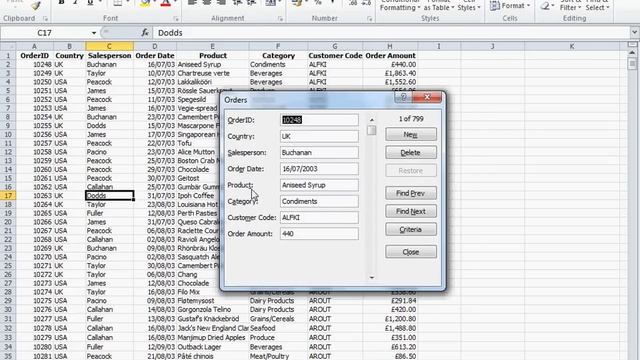
Task: Click the Close button in Orders dialog
Action: tap(411, 252)
